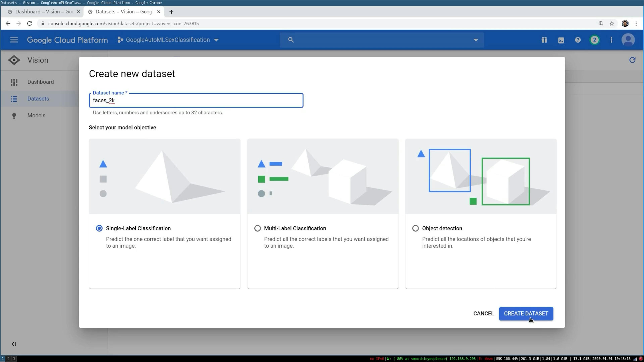
Task: Go back in browser history
Action: (8, 23)
